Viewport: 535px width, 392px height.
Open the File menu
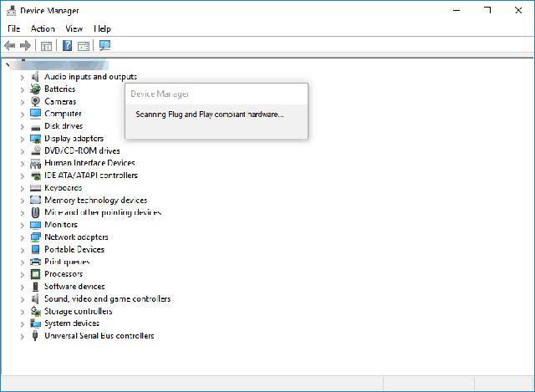pos(14,28)
